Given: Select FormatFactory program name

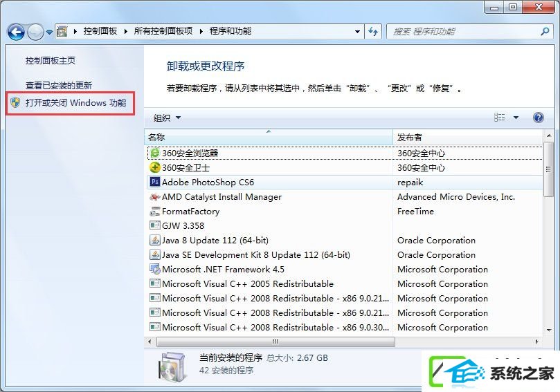Looking at the screenshot, I should point(191,212).
